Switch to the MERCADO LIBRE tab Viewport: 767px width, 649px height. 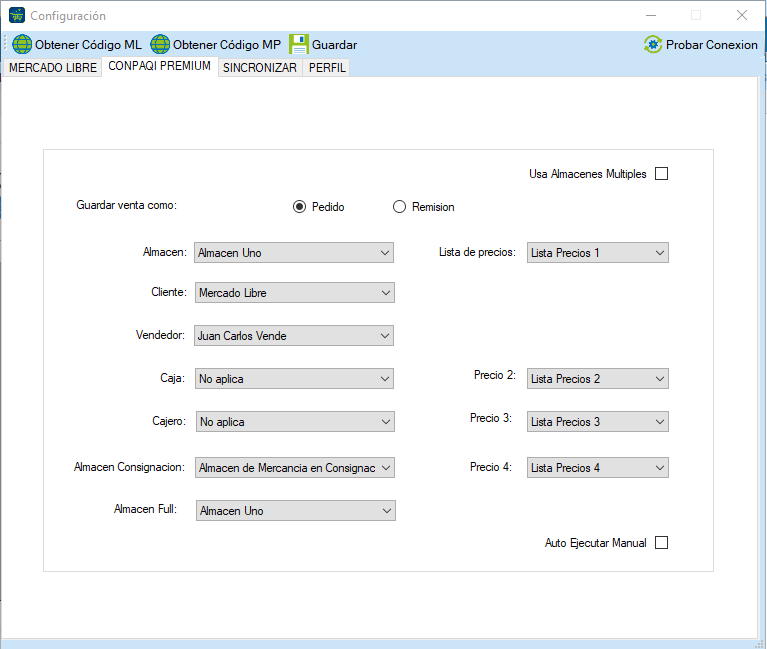[53, 67]
